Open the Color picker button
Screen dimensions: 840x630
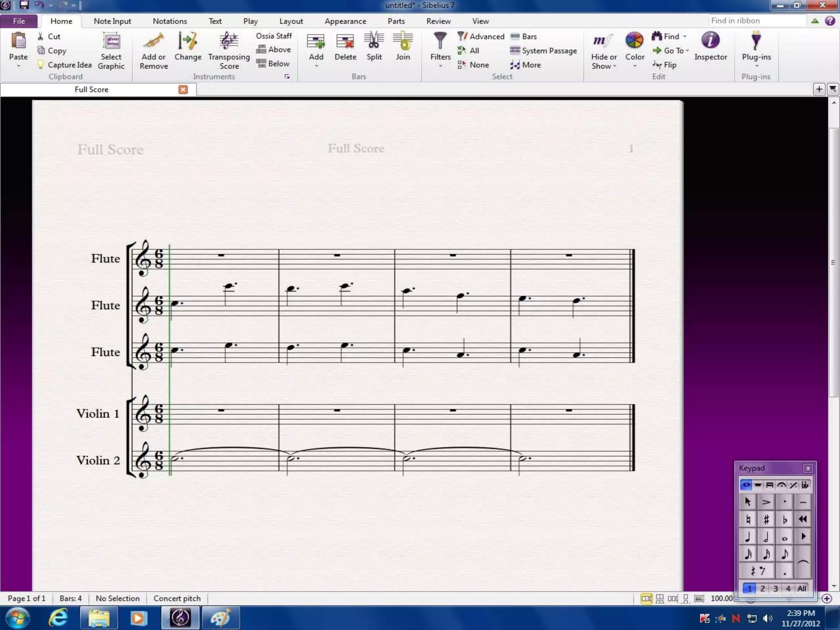coord(635,41)
